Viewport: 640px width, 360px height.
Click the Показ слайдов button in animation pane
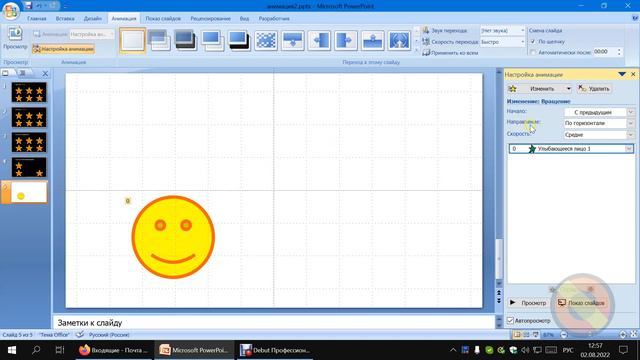pos(581,303)
